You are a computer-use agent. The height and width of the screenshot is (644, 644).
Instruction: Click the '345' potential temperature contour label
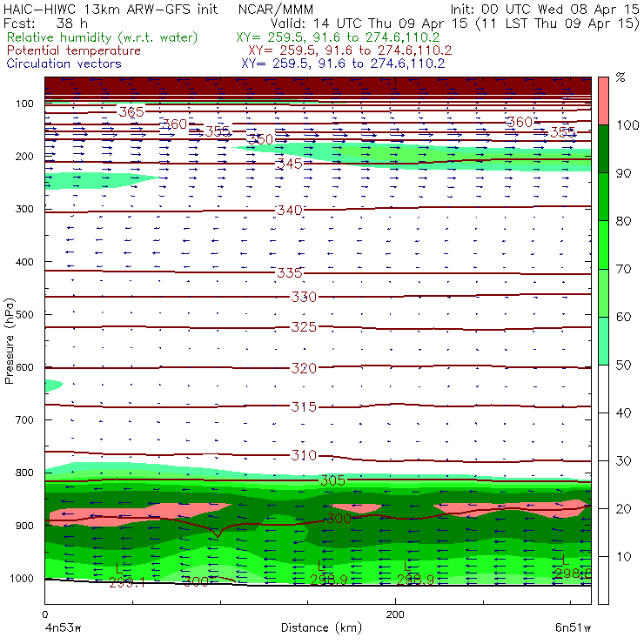tap(290, 164)
